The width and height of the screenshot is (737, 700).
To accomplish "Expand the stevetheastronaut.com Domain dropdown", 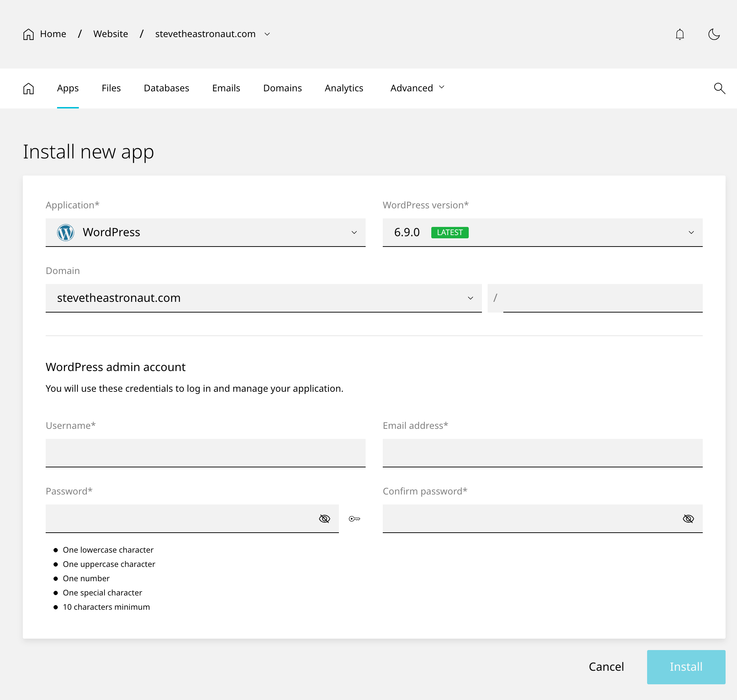I will [470, 298].
